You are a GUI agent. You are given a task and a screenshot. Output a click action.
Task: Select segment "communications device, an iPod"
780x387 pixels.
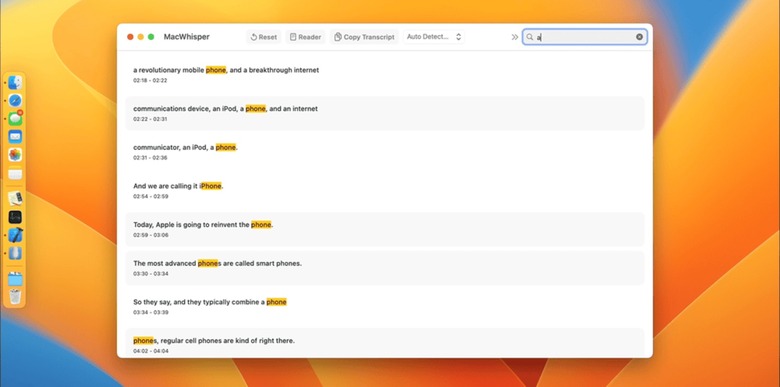point(385,113)
